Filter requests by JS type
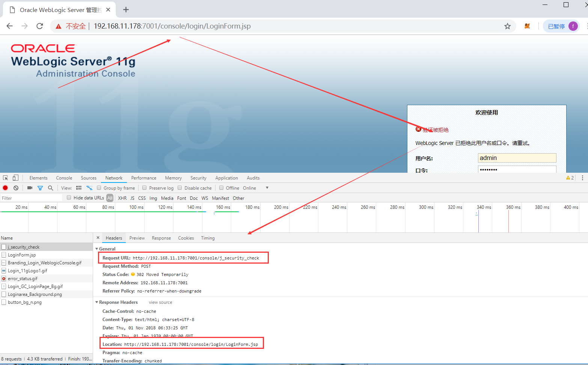This screenshot has width=588, height=365. (x=132, y=198)
